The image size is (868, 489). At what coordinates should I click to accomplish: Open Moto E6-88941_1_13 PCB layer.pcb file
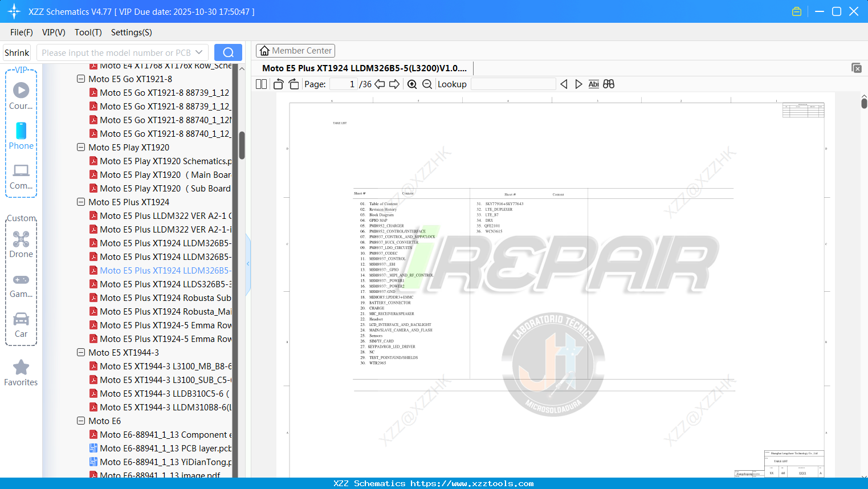click(x=161, y=449)
